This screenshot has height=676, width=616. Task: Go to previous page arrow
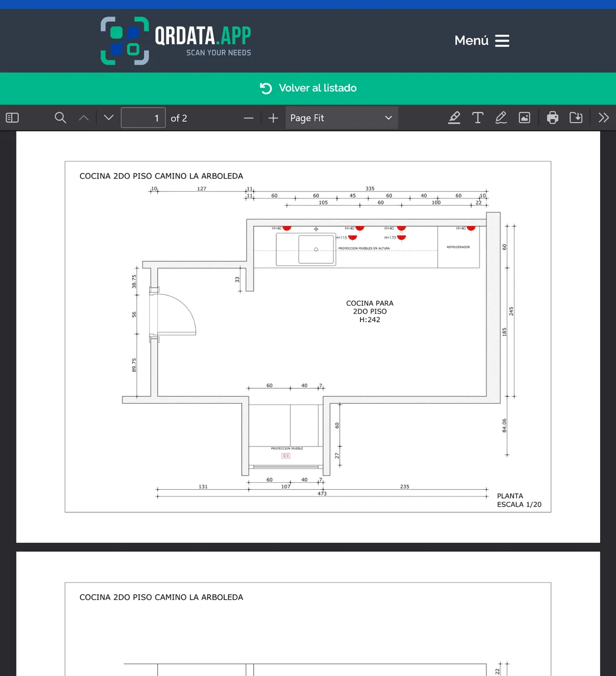coord(84,118)
